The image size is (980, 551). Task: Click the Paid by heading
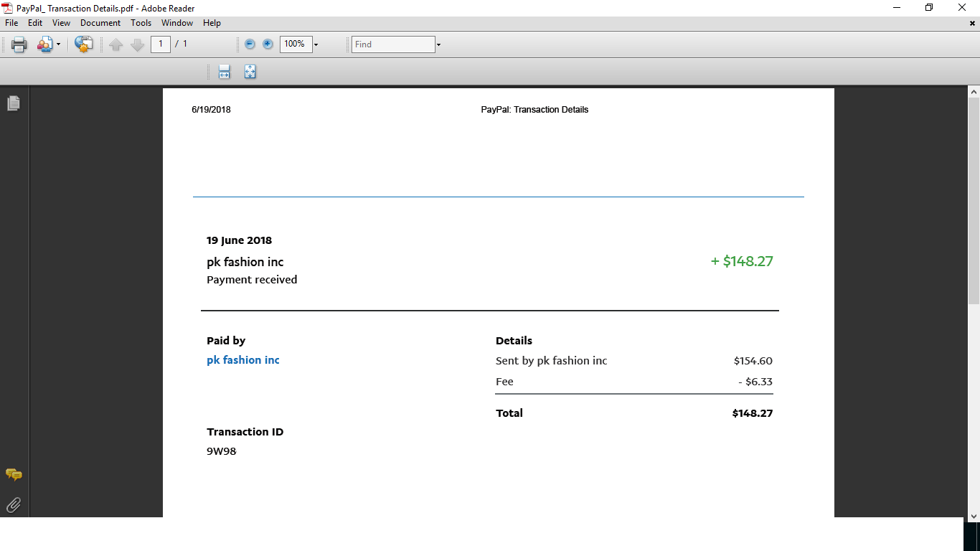[226, 341]
